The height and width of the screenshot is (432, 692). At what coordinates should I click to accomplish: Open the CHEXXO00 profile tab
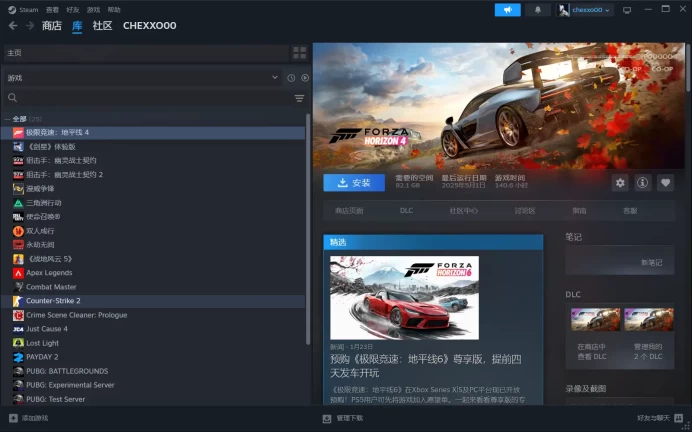click(150, 26)
